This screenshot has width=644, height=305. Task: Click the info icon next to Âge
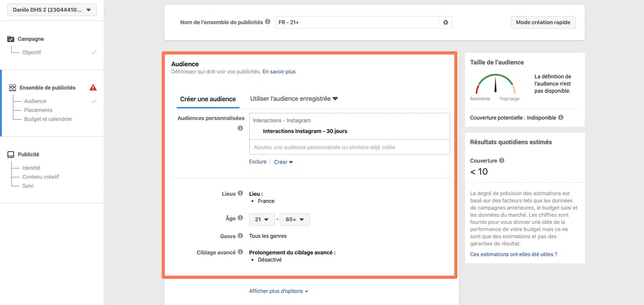click(240, 218)
